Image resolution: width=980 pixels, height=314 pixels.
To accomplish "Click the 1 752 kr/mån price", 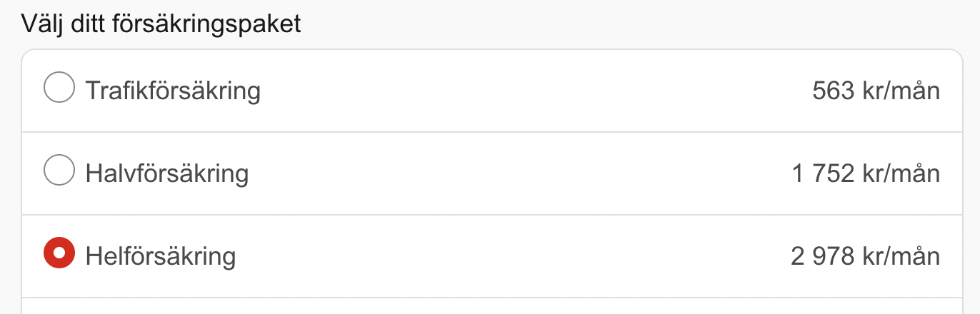I will [866, 174].
